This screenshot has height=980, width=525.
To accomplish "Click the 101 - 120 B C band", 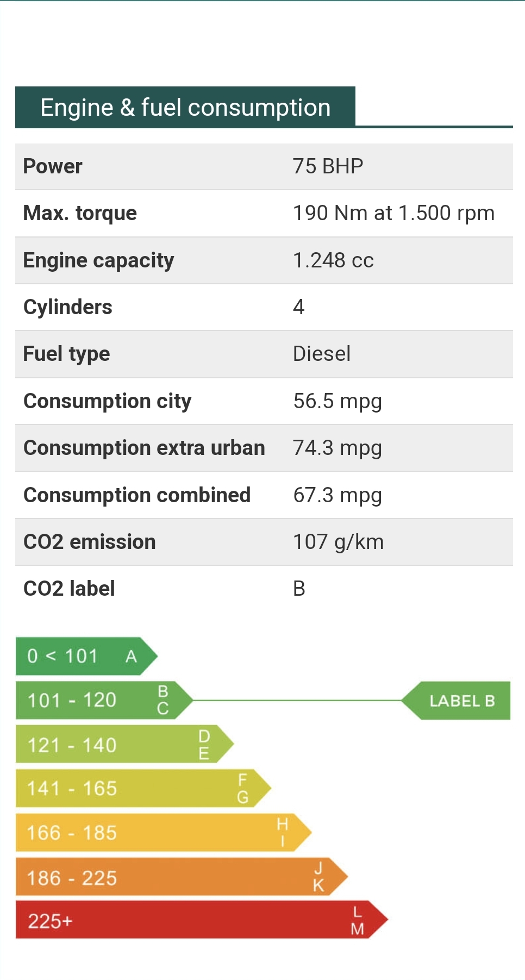I will [x=98, y=700].
